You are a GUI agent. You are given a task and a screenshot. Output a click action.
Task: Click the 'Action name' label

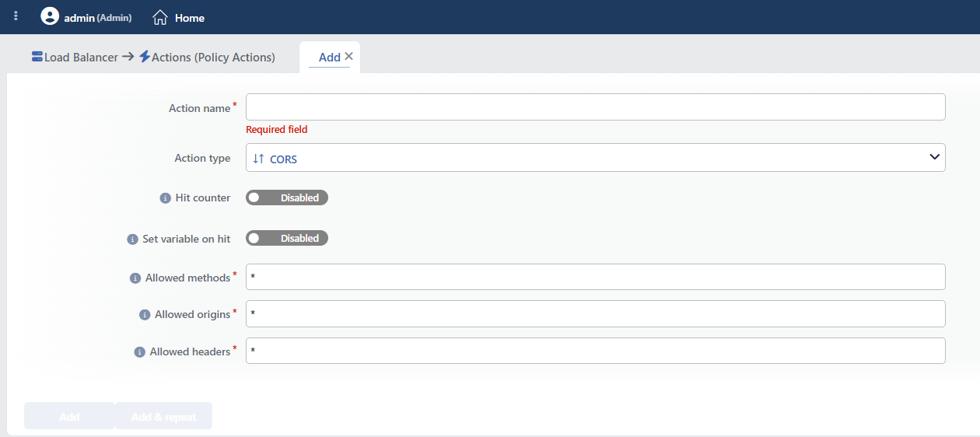point(200,108)
